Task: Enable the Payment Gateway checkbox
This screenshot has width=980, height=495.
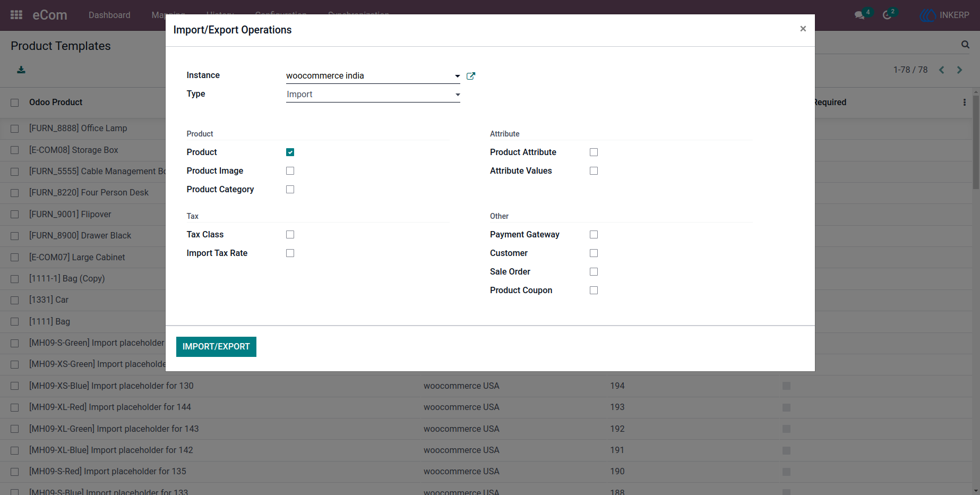Action: (594, 235)
